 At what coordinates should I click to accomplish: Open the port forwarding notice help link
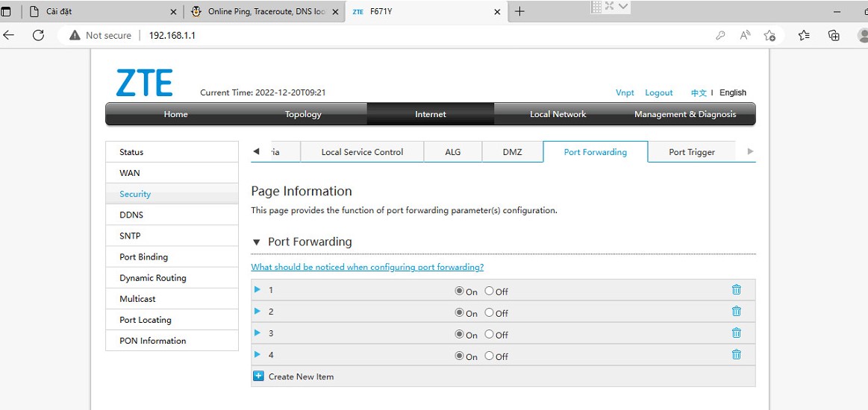[x=367, y=267]
